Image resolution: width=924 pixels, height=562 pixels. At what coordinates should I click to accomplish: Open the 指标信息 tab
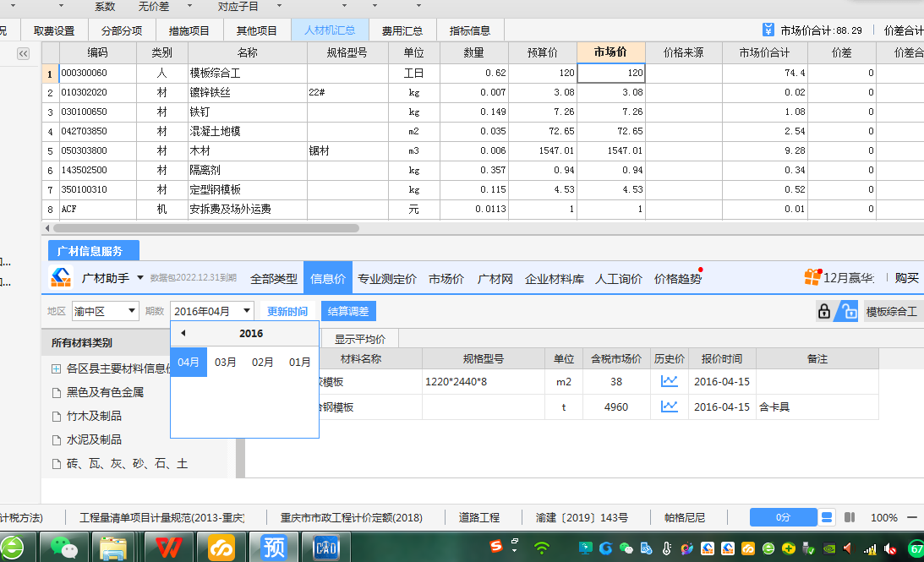point(470,30)
